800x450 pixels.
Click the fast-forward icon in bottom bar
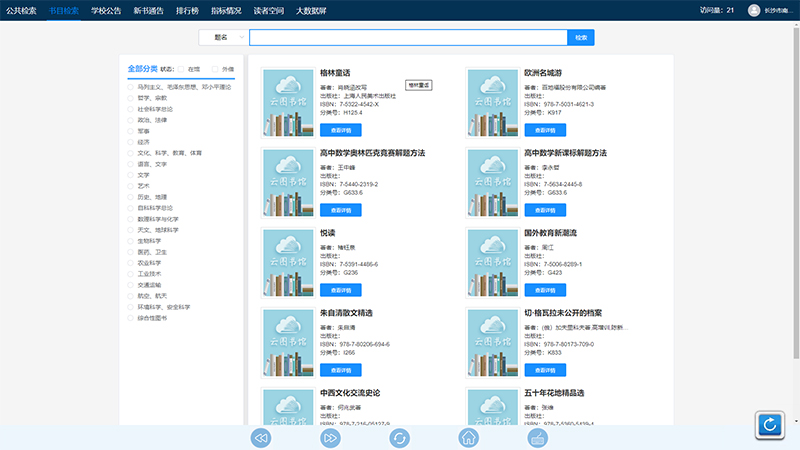[x=330, y=437]
